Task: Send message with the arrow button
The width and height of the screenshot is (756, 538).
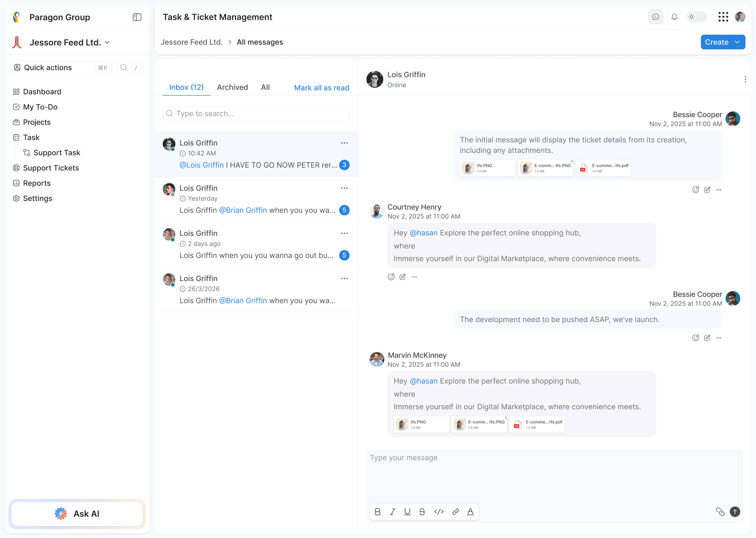Action: point(735,512)
